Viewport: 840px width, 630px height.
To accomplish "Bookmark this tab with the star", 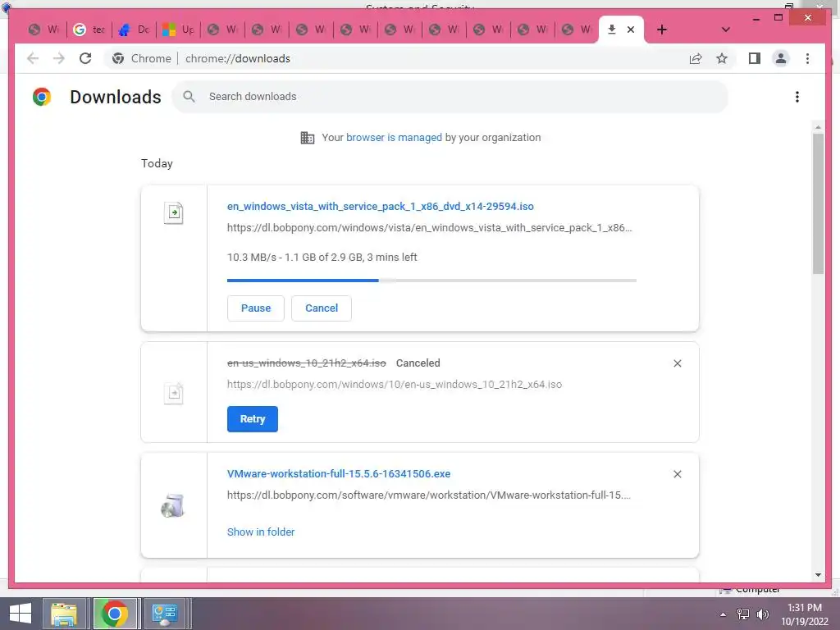I will (722, 58).
